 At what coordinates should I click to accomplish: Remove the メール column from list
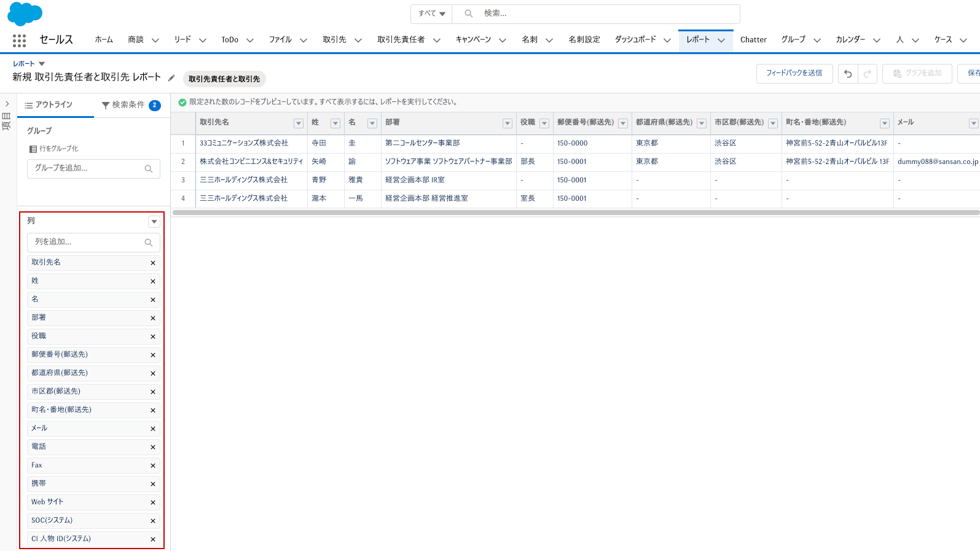(153, 429)
